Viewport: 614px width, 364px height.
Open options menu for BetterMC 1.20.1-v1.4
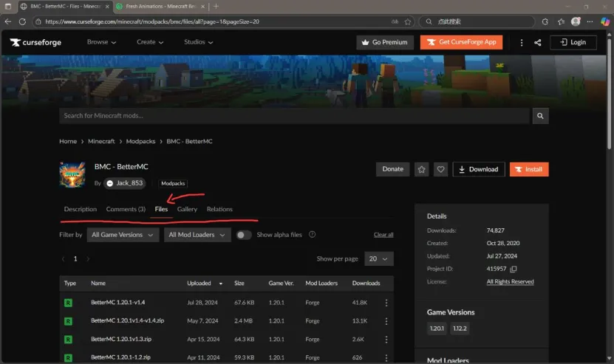pos(386,303)
